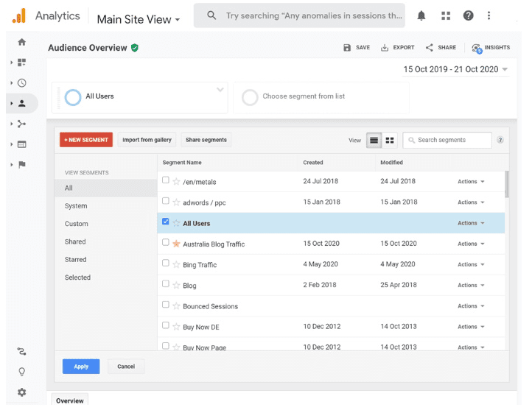This screenshot has height=410, width=532.
Task: Click segments help question mark icon
Action: click(500, 140)
